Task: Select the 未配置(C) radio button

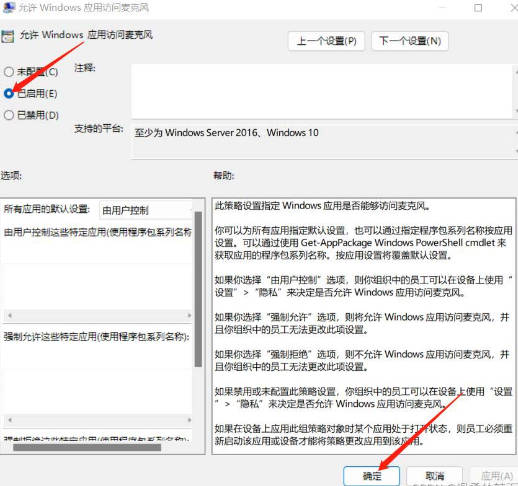Action: point(9,72)
